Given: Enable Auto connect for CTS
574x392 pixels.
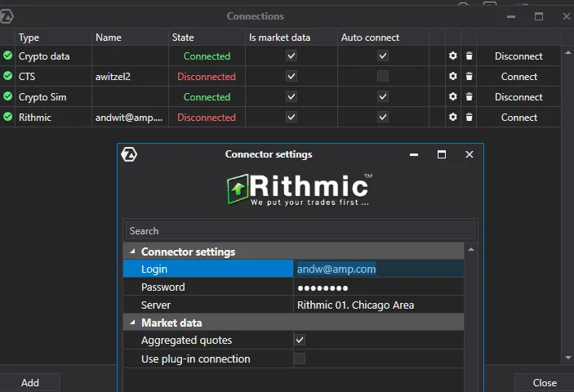Looking at the screenshot, I should coord(383,77).
